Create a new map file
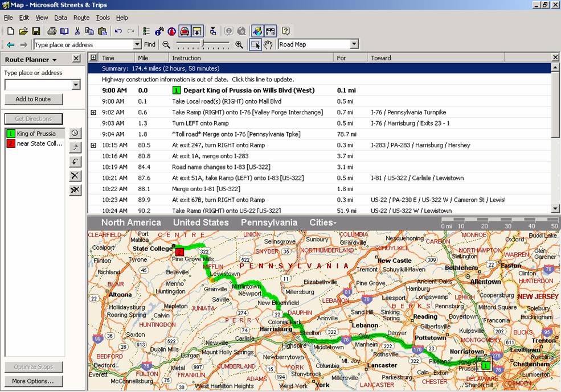The width and height of the screenshot is (561, 392). click(10, 31)
